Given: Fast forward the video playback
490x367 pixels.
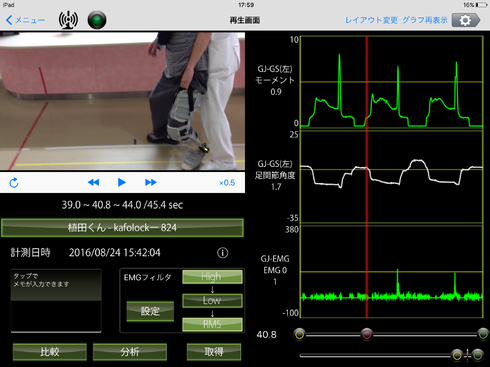Looking at the screenshot, I should click(x=151, y=182).
